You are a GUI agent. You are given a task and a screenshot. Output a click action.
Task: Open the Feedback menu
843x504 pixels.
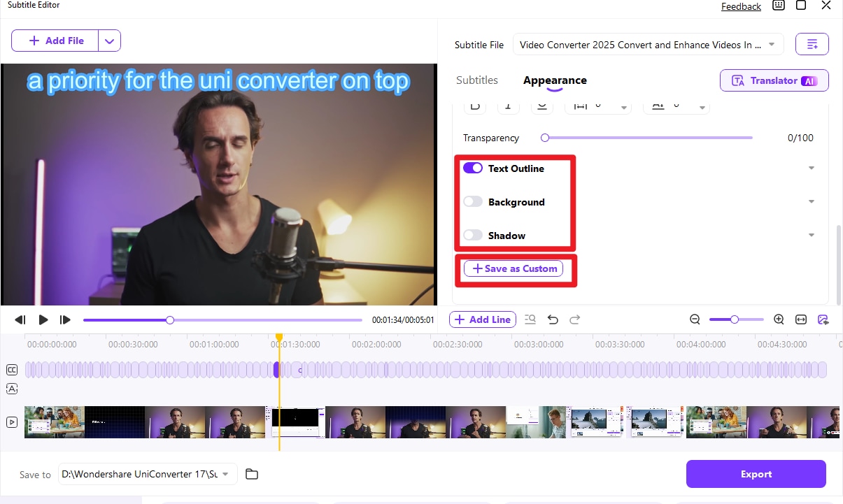click(741, 6)
